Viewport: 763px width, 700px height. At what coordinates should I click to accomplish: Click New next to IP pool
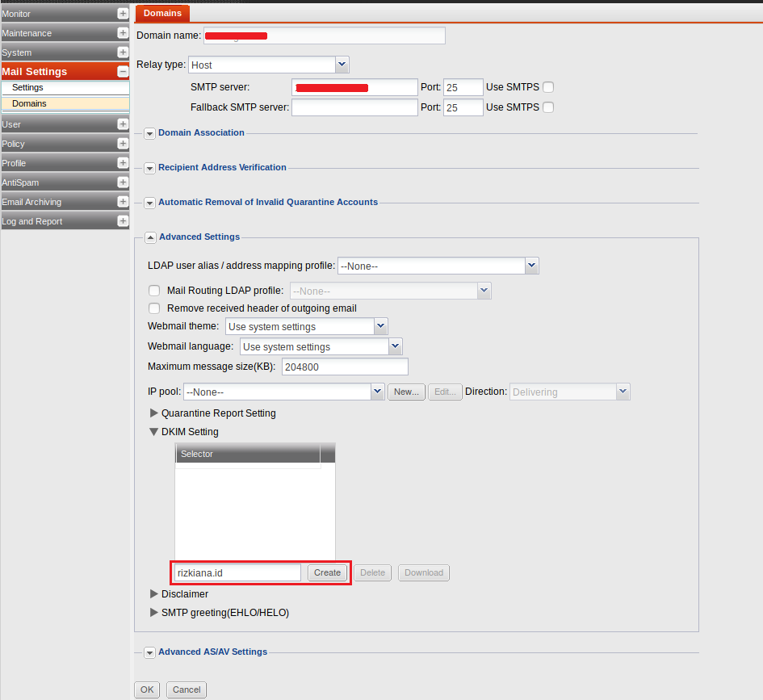tap(406, 392)
